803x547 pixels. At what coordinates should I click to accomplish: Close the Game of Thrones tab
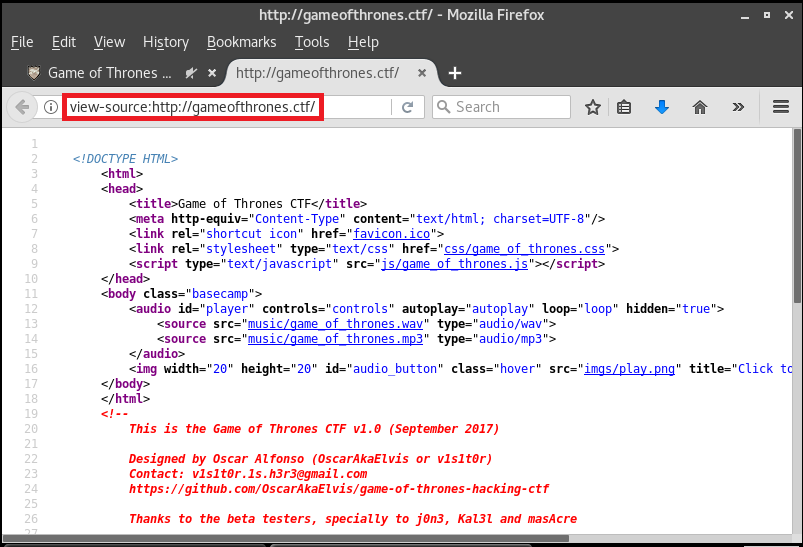[x=212, y=73]
